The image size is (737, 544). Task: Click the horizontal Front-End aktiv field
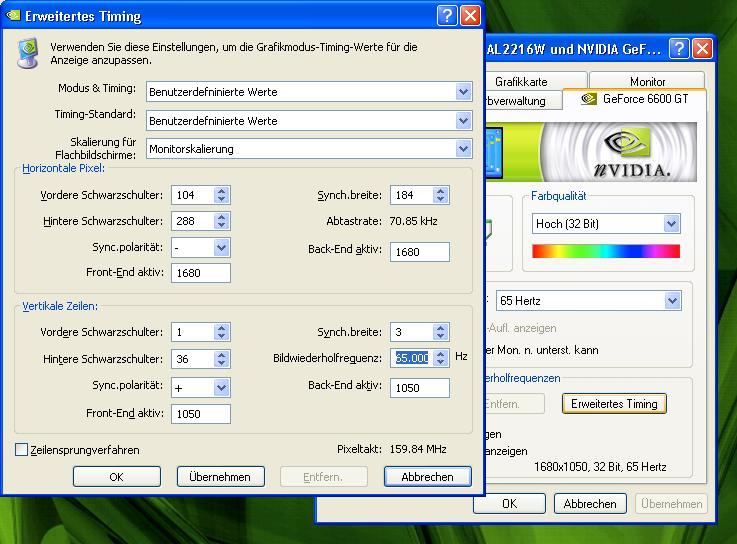click(x=201, y=273)
